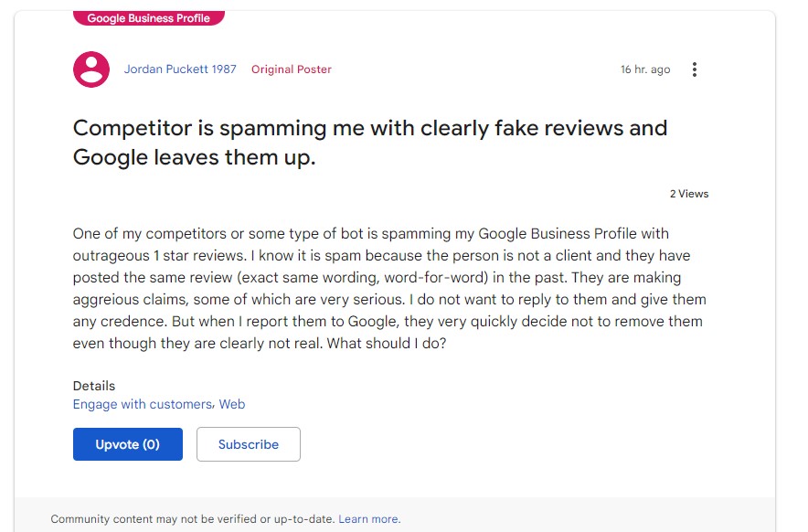Click title line 'Google leaves them up.'
The image size is (808, 532).
pyautogui.click(x=194, y=157)
